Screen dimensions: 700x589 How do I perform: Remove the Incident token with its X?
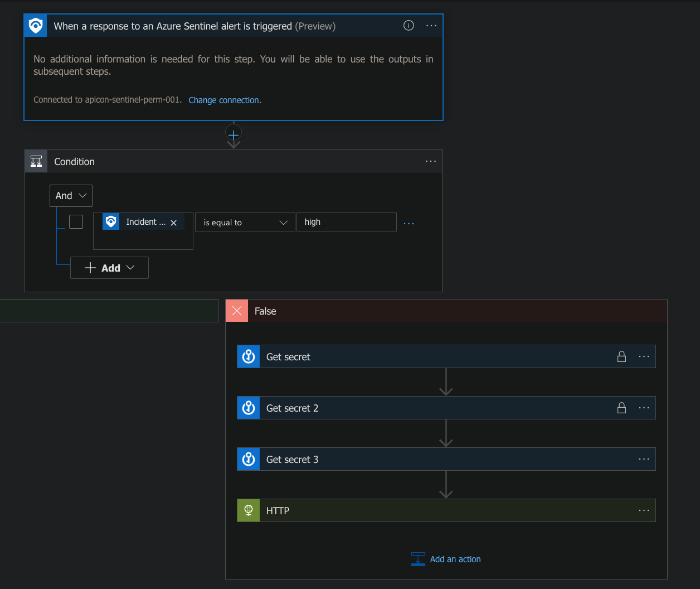173,223
